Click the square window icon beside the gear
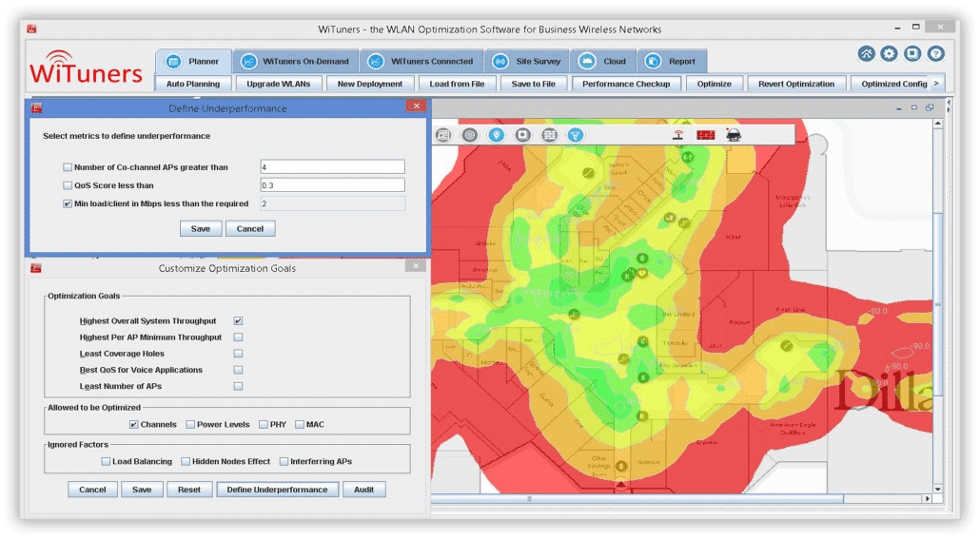The image size is (980, 539). (912, 54)
